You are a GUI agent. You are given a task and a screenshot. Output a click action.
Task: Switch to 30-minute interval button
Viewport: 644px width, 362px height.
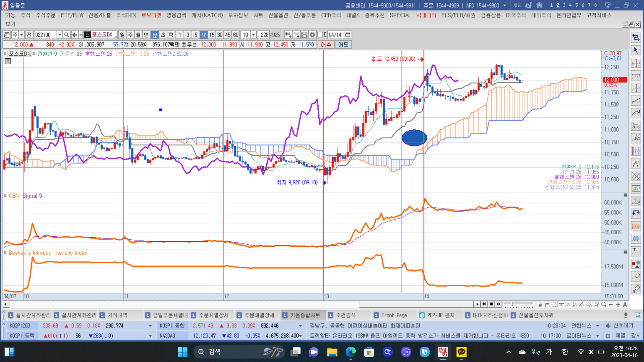tap(220, 35)
